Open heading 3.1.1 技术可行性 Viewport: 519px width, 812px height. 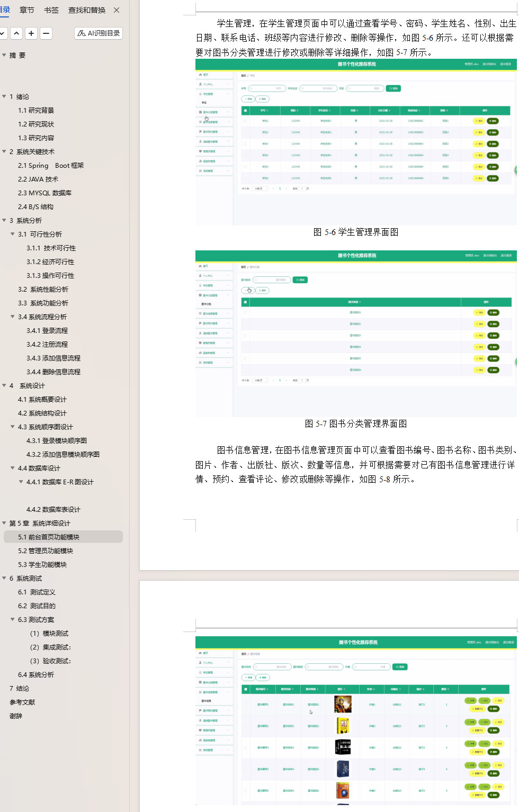tap(51, 248)
